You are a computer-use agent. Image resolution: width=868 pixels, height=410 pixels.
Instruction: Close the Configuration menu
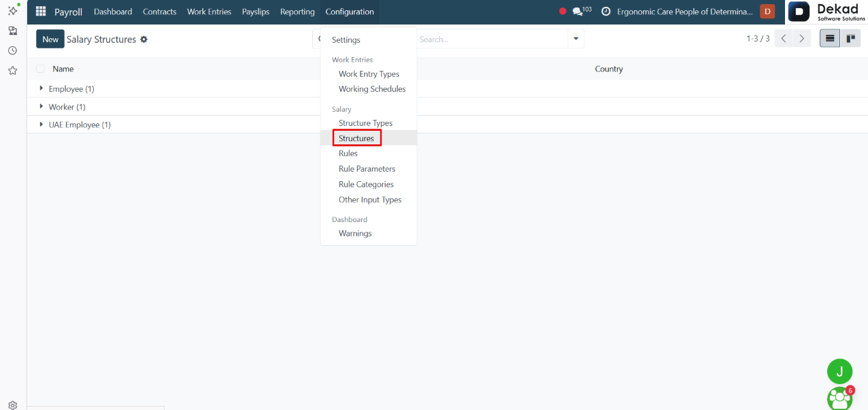coord(350,12)
